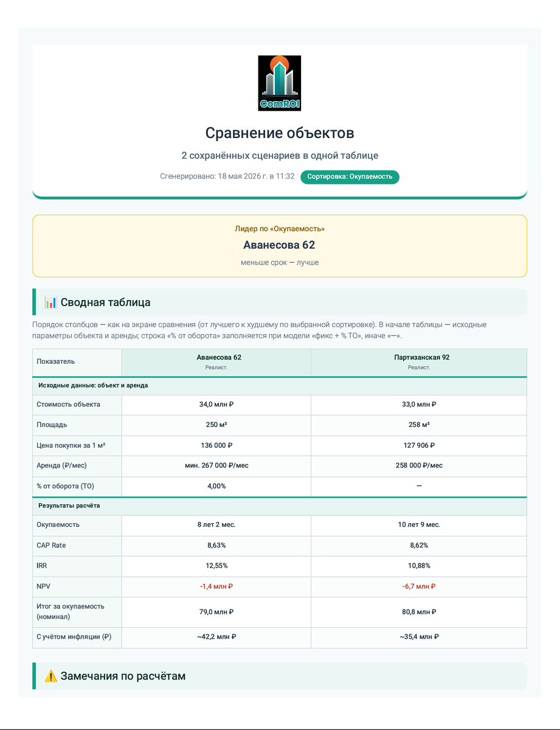Click the Стоимость объекта row label
This screenshot has width=560, height=730.
point(69,405)
